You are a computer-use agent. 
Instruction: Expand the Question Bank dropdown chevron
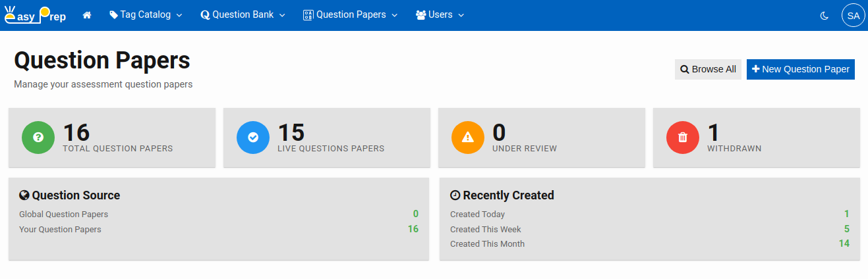[282, 15]
